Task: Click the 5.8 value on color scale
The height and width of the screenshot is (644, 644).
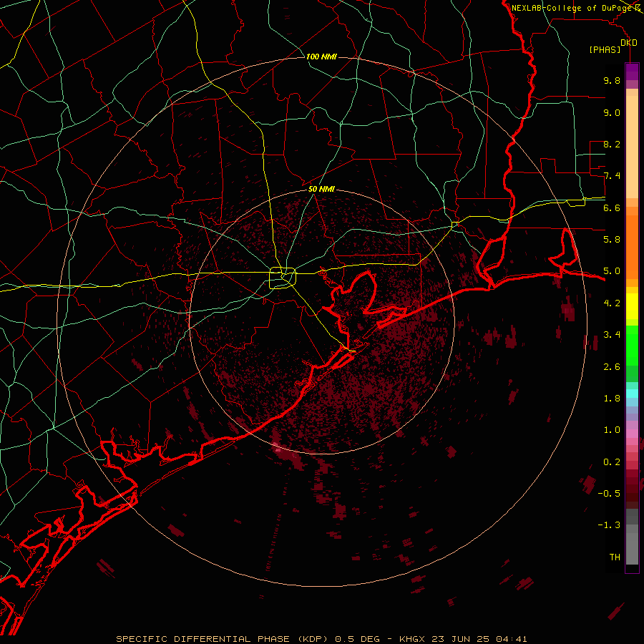Action: pyautogui.click(x=612, y=240)
